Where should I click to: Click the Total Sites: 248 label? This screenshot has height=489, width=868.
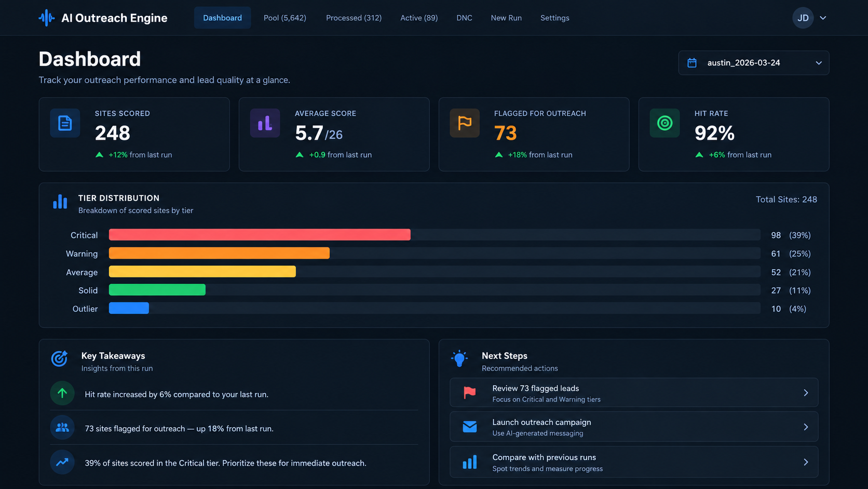click(786, 200)
